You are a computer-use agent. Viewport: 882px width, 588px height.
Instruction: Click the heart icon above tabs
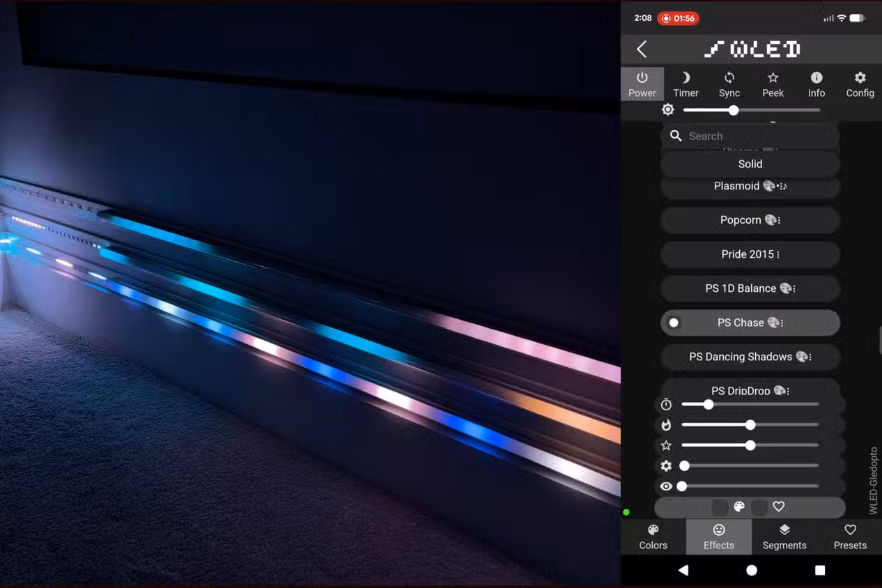779,506
